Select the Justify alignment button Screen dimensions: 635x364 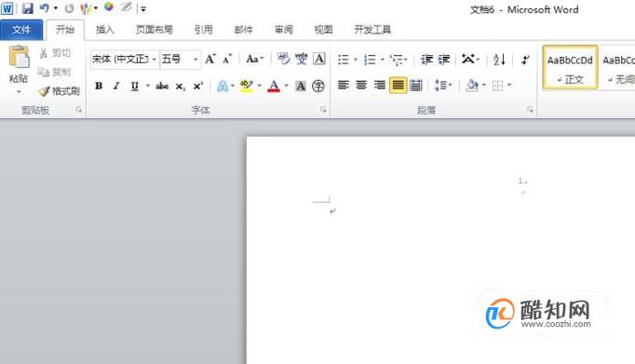399,85
